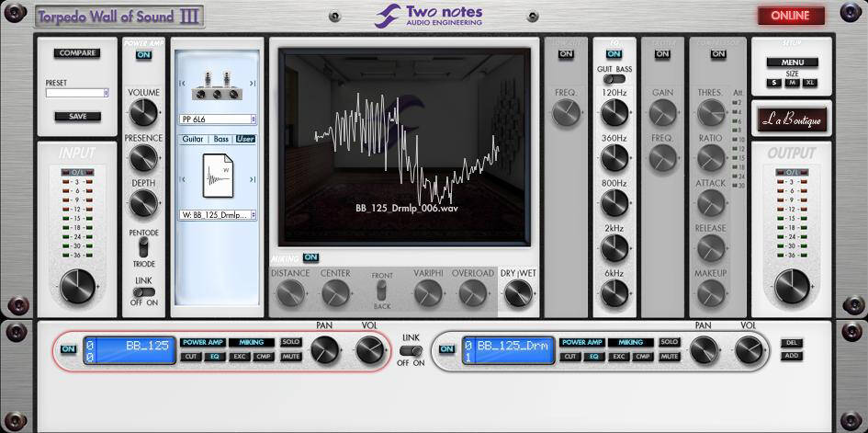Click EQ button on BB_125 channel
This screenshot has height=433, width=868.
click(215, 357)
